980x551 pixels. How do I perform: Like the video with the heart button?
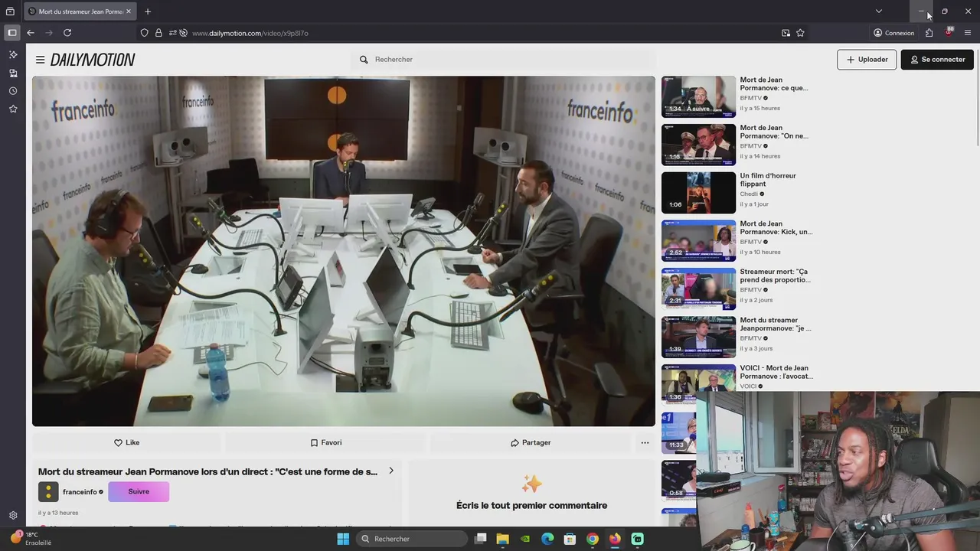[126, 442]
